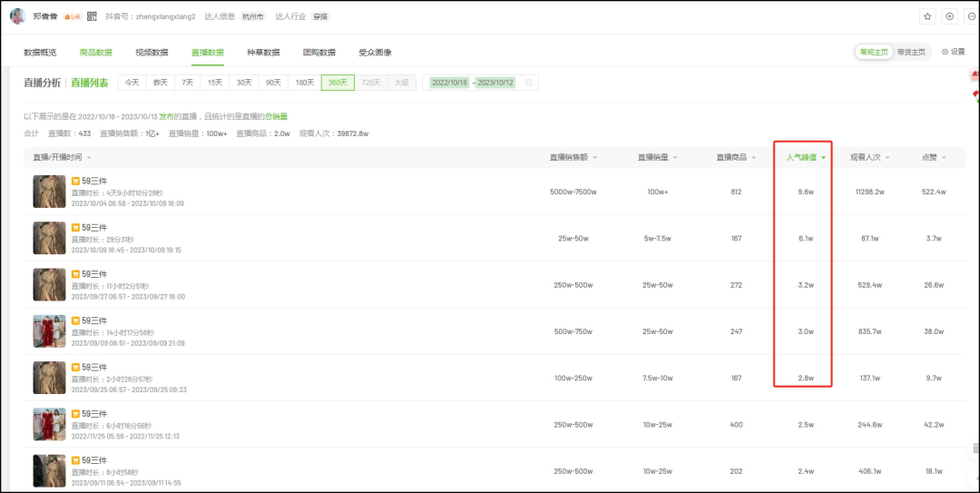The height and width of the screenshot is (493, 980).
Task: Click the 穿搭 industry tag
Action: click(x=320, y=16)
